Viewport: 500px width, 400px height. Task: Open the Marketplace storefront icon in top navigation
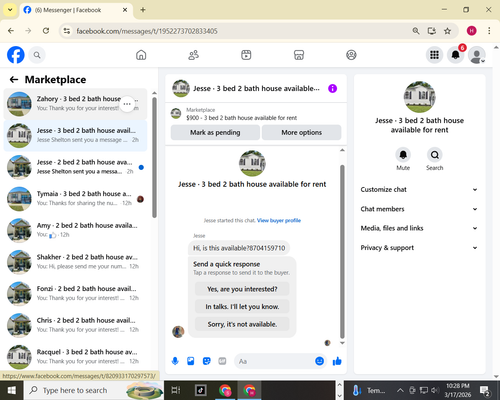pyautogui.click(x=299, y=55)
